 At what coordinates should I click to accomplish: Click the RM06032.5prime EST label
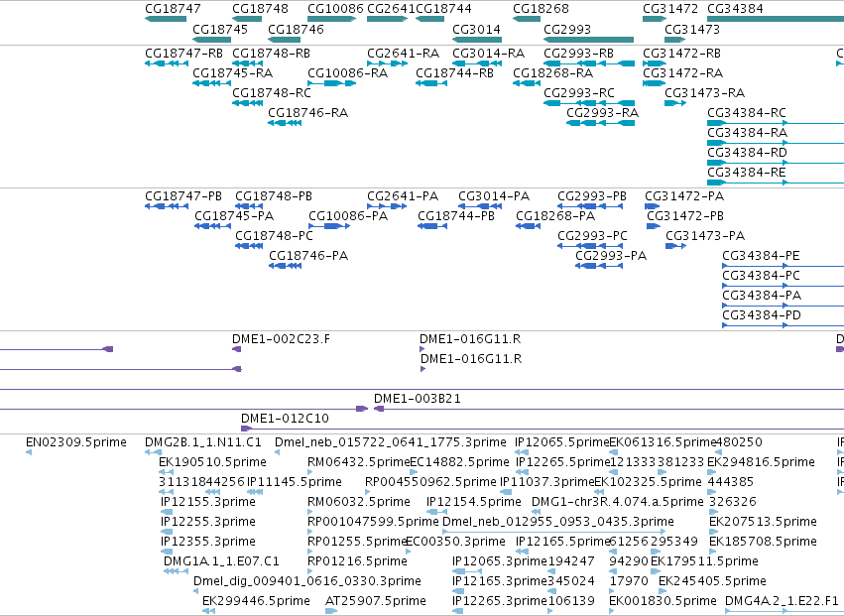[359, 502]
